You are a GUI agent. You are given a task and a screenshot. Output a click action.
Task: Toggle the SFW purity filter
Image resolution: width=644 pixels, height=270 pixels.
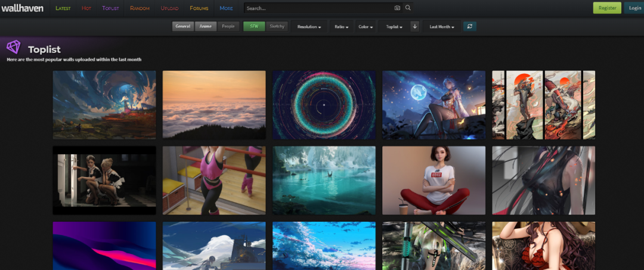254,27
